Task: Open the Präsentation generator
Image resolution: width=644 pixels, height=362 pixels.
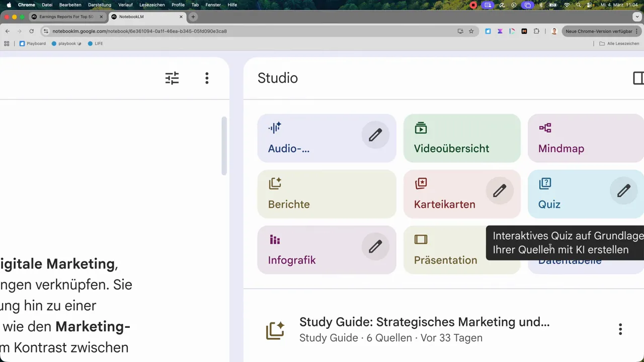Action: point(445,260)
